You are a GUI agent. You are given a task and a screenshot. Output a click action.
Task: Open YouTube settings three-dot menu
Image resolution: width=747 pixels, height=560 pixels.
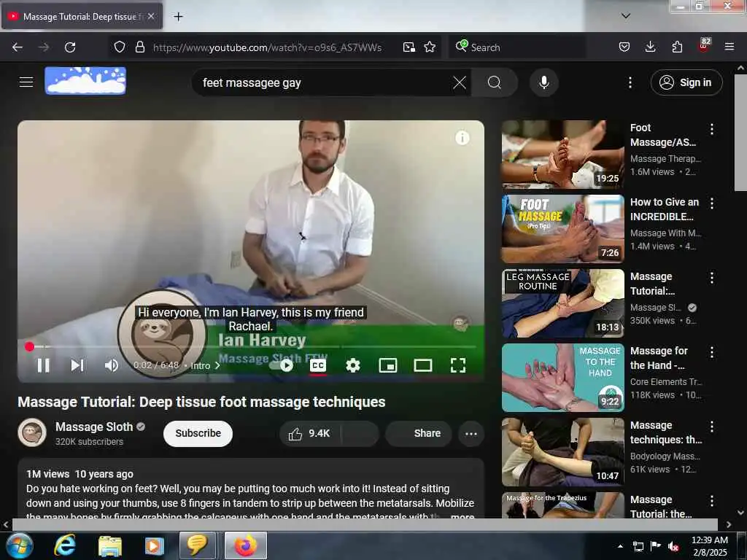pyautogui.click(x=630, y=82)
